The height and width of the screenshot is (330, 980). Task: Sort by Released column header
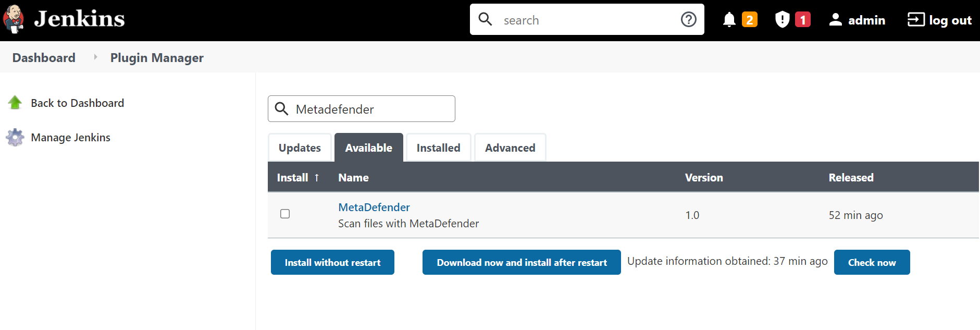pyautogui.click(x=851, y=178)
